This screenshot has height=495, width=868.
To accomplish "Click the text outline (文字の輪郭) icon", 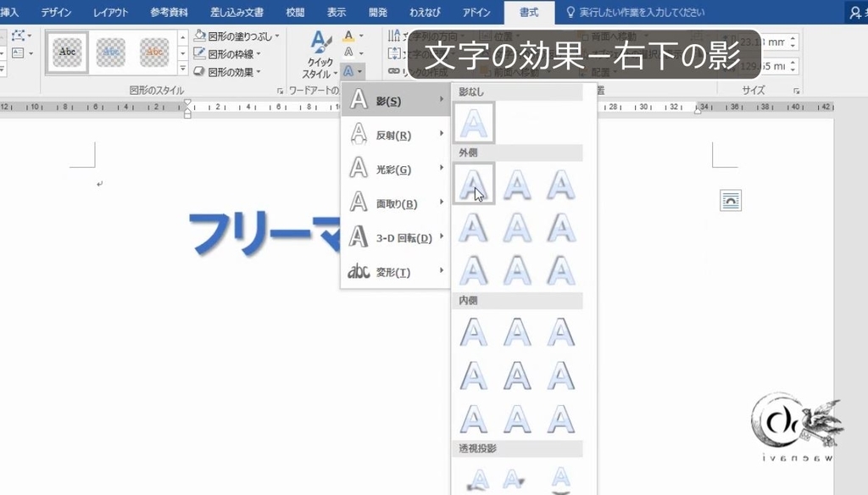I will (348, 53).
